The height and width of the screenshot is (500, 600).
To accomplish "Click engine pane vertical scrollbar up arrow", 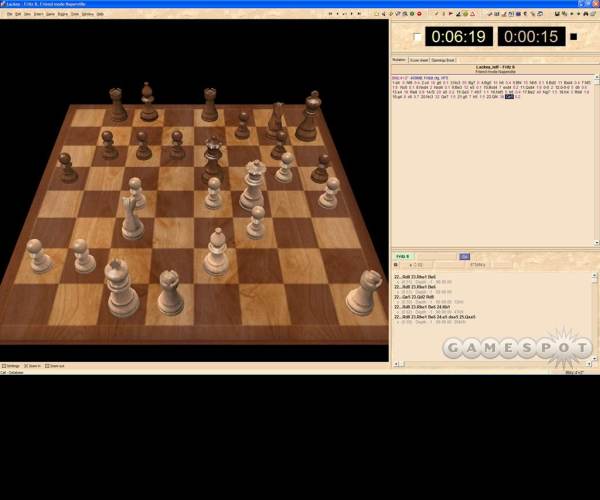I will [x=594, y=275].
